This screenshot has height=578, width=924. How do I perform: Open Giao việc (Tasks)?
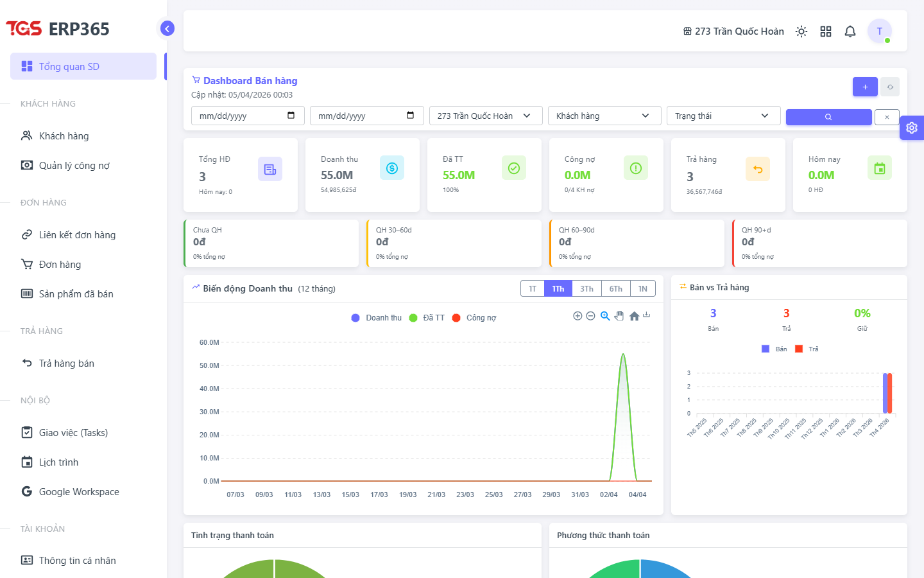(83, 432)
